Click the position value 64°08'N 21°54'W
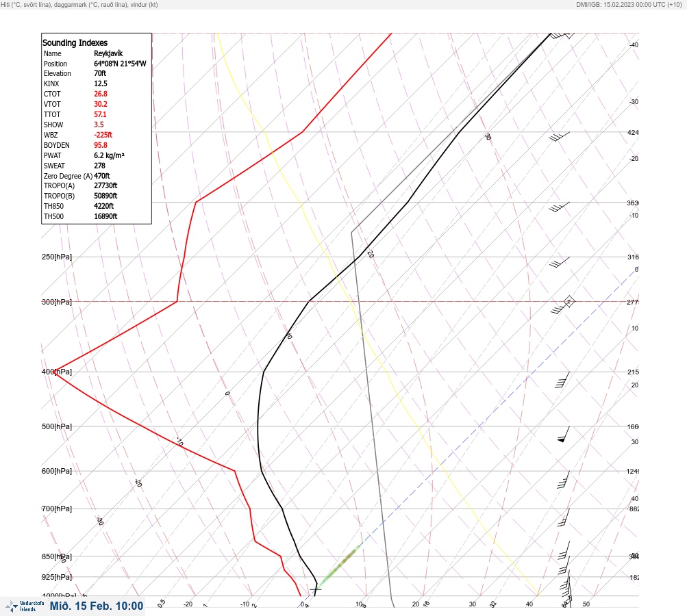Screen dimensions: 687x616 point(120,64)
